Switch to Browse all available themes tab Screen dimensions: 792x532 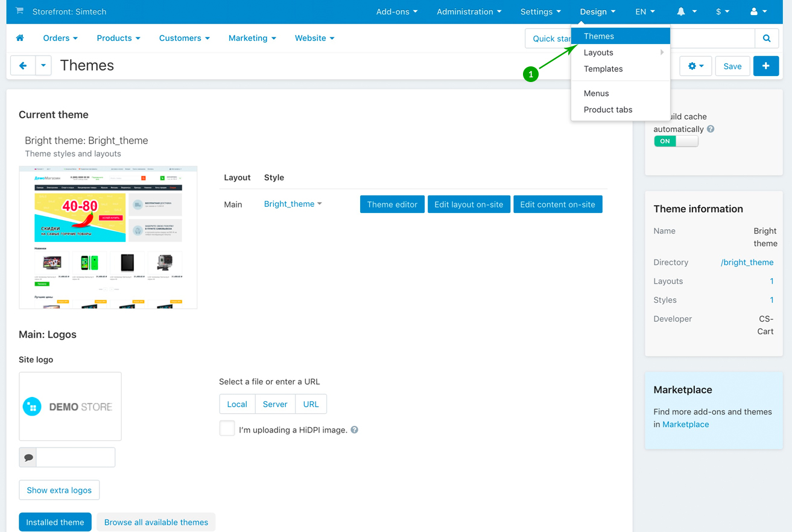tap(156, 522)
